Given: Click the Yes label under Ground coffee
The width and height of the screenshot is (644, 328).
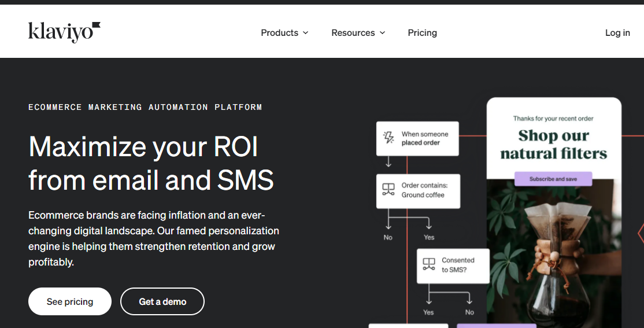Looking at the screenshot, I should [429, 237].
